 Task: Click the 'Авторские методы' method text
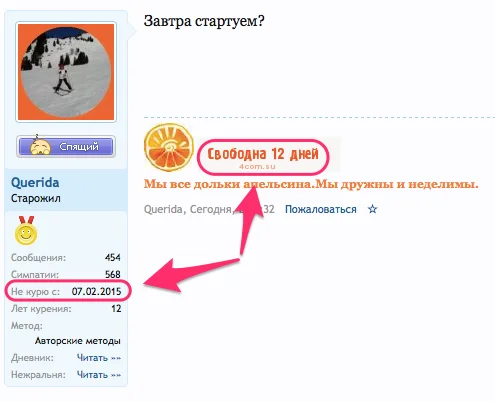coord(78,341)
